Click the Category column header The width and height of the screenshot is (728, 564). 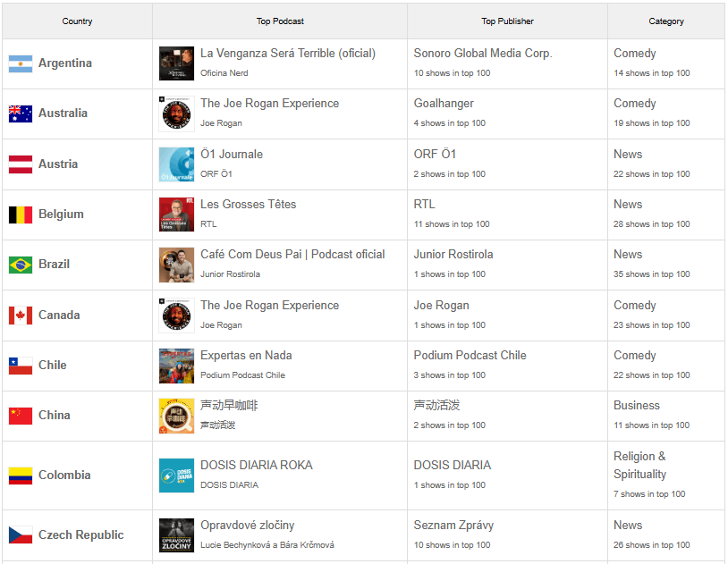pos(666,21)
